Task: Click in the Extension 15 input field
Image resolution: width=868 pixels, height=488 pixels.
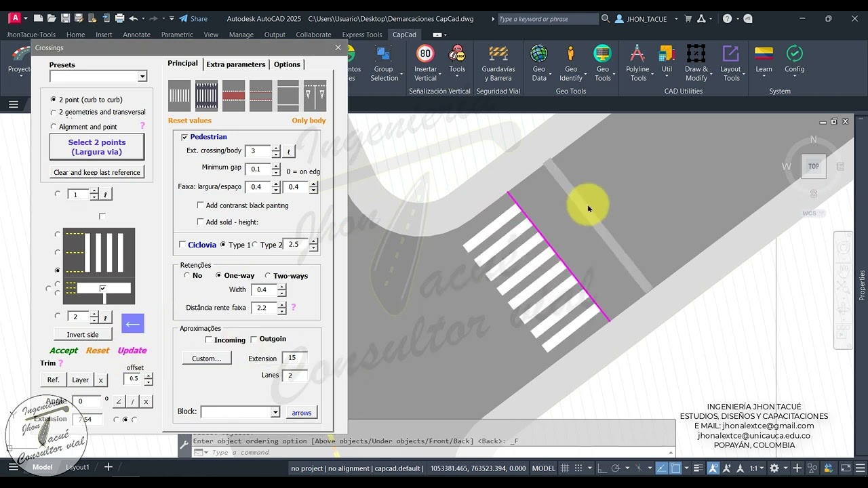Action: point(296,358)
